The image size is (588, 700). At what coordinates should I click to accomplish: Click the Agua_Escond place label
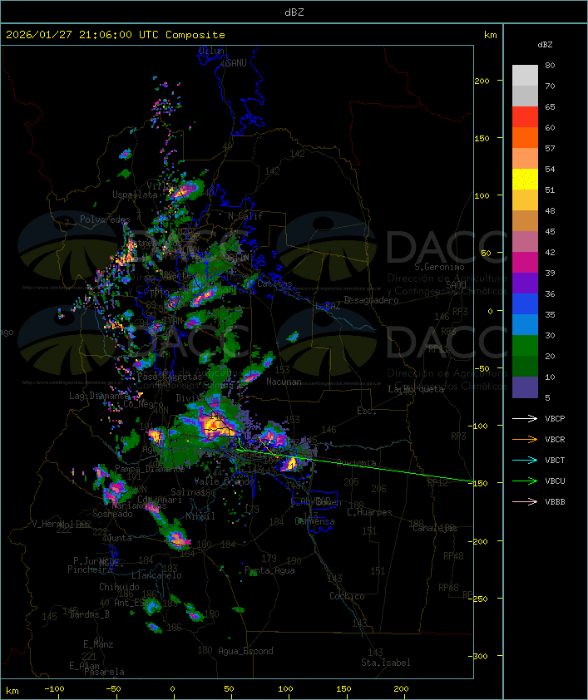point(245,651)
